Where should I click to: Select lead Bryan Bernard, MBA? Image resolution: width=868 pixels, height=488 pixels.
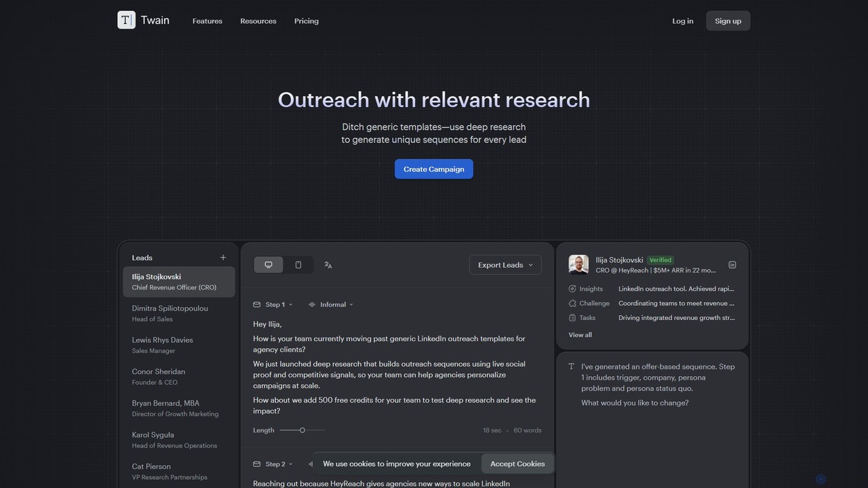point(179,408)
